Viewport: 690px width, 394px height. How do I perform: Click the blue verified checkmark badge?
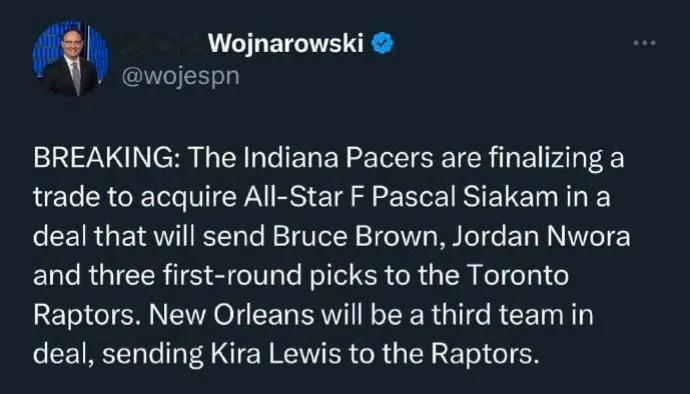point(382,44)
